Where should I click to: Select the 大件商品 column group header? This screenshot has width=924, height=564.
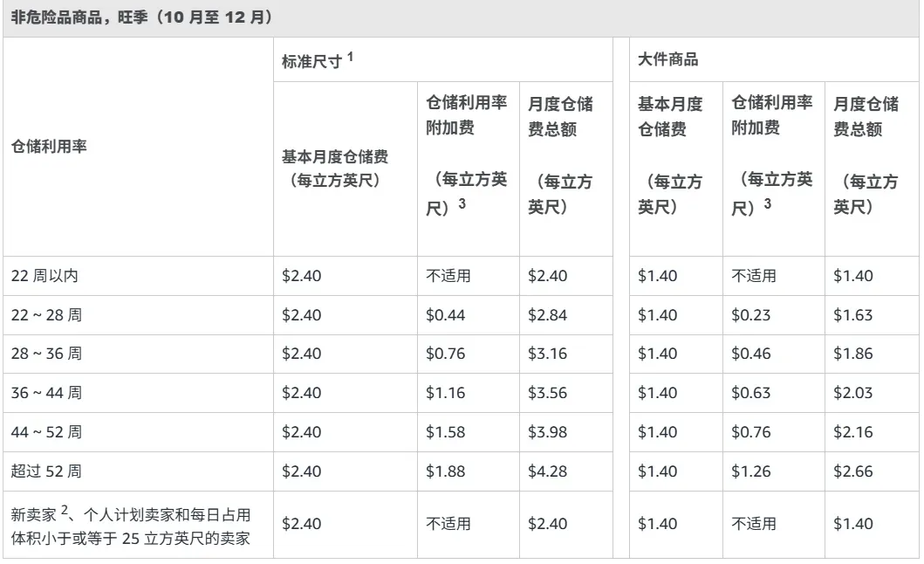pyautogui.click(x=667, y=59)
